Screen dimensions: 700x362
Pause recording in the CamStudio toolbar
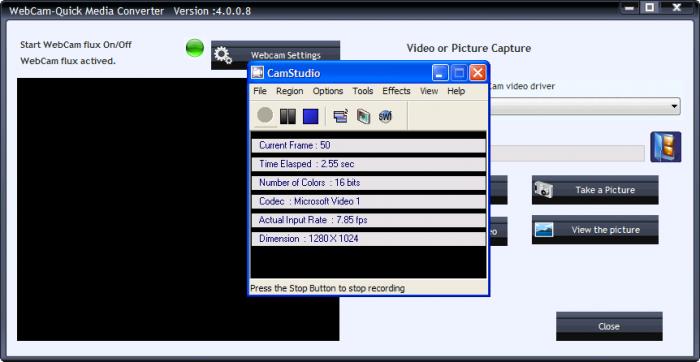coord(288,117)
